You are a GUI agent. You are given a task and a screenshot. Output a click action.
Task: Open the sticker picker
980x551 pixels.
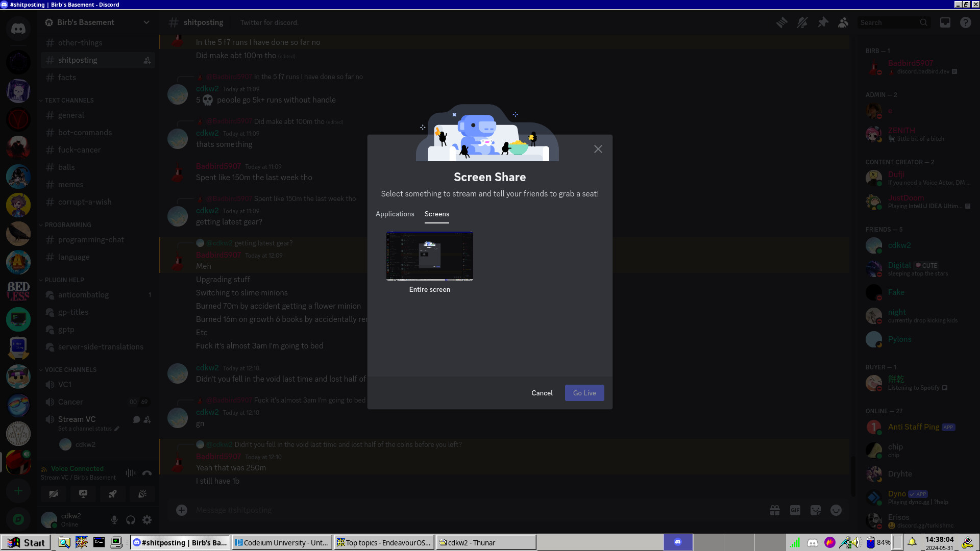pyautogui.click(x=816, y=510)
